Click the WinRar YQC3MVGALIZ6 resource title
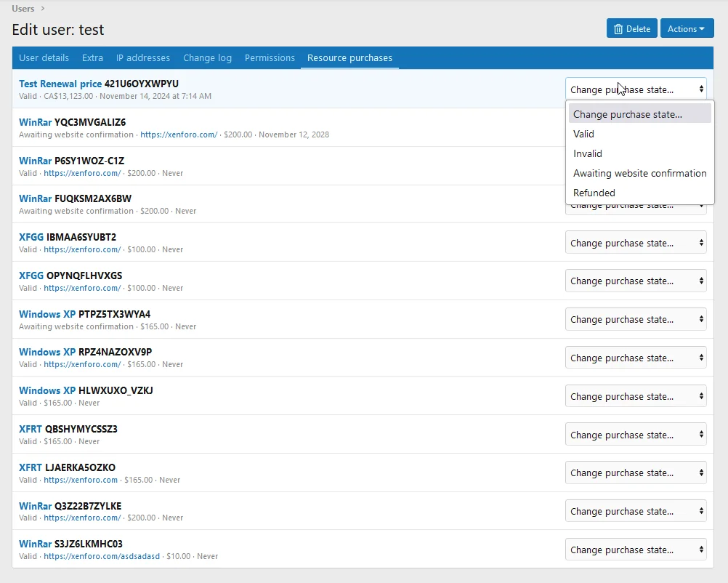Screen dimensions: 728x583 tap(35, 122)
